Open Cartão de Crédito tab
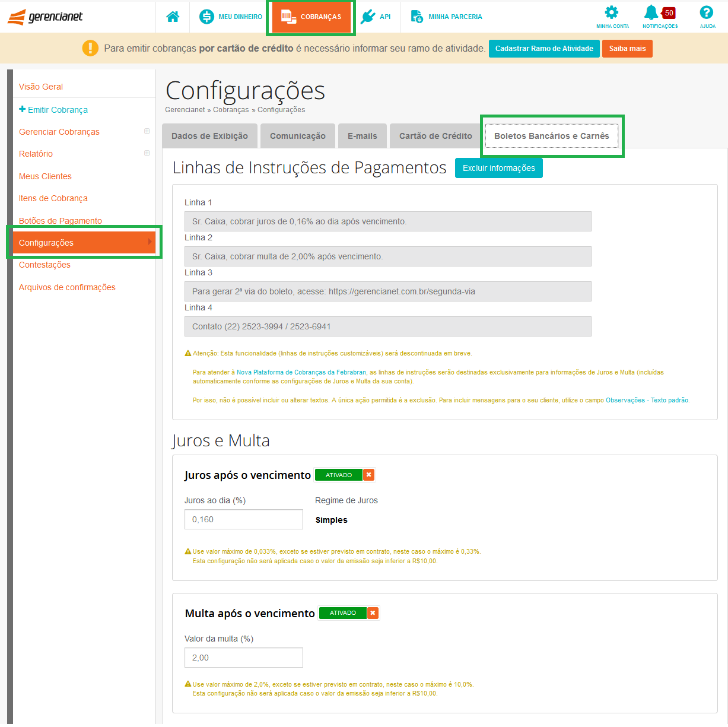728x727 pixels. (x=435, y=136)
